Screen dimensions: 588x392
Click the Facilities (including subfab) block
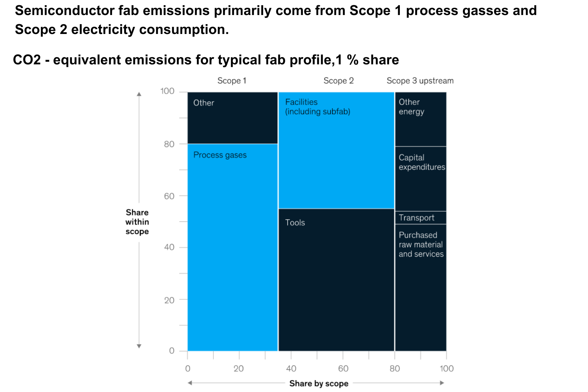click(336, 150)
